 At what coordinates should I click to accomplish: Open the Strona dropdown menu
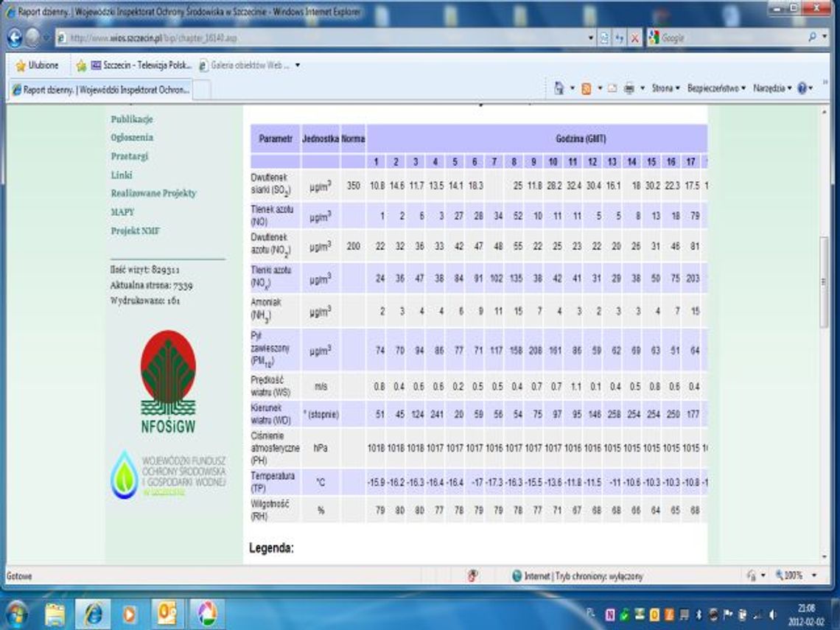[x=665, y=88]
